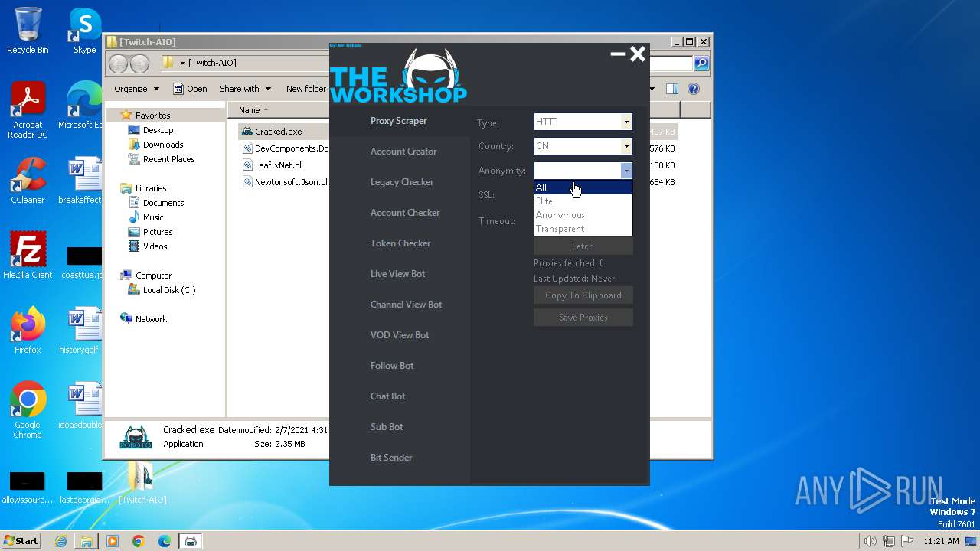Go forward in Explorer
This screenshot has width=980, height=551.
click(139, 64)
